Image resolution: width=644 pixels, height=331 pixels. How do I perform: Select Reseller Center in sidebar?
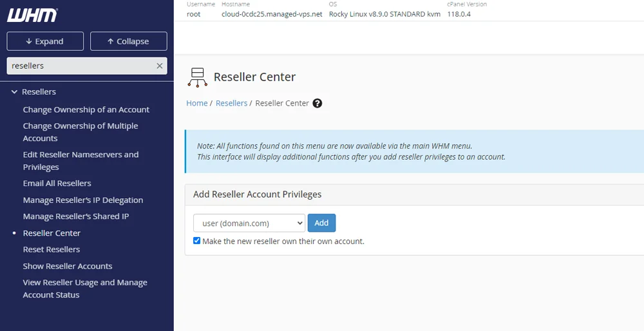tap(52, 233)
